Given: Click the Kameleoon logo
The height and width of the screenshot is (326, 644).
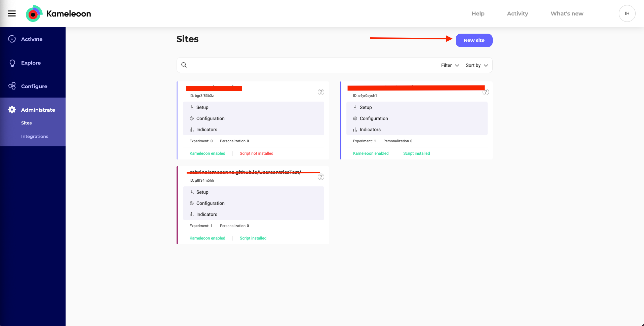Looking at the screenshot, I should (x=59, y=13).
